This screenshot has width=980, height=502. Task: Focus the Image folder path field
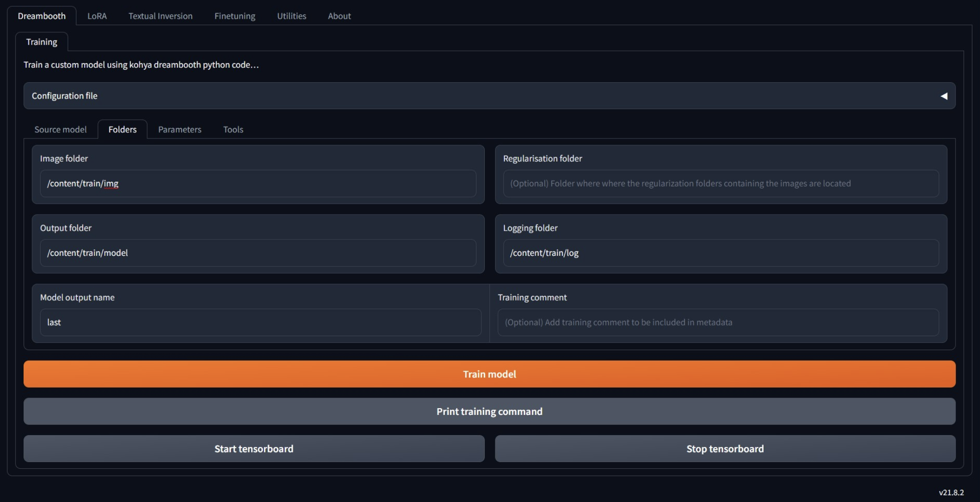click(x=258, y=183)
